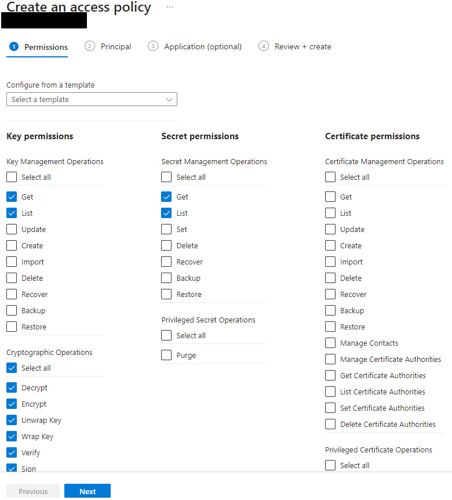Enable the Purge secret permission
The height and width of the screenshot is (500, 452).
(166, 355)
